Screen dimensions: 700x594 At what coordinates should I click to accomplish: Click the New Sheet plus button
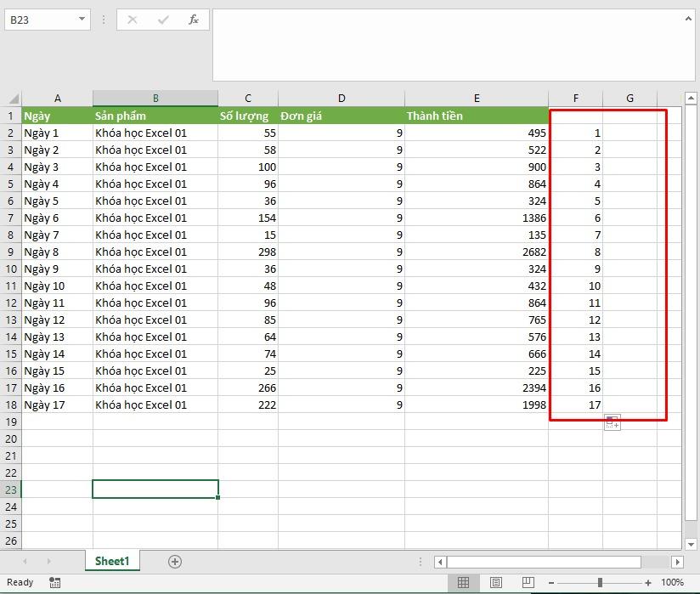tap(174, 561)
